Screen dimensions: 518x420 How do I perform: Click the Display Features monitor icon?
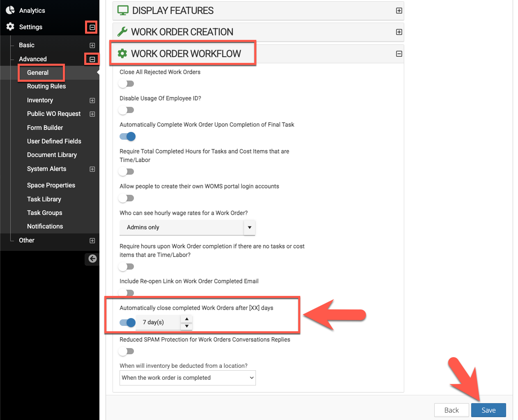[x=123, y=11]
